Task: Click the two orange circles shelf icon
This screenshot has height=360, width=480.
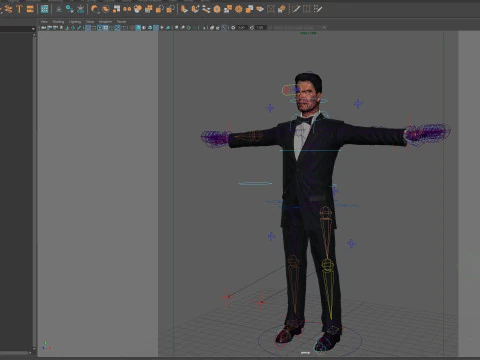Action: pos(127,9)
